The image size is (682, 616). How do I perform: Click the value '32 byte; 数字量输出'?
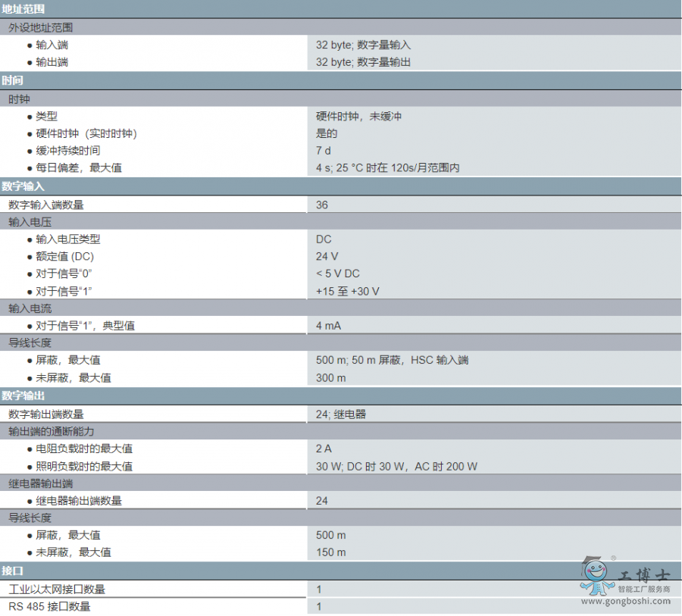[x=363, y=62]
